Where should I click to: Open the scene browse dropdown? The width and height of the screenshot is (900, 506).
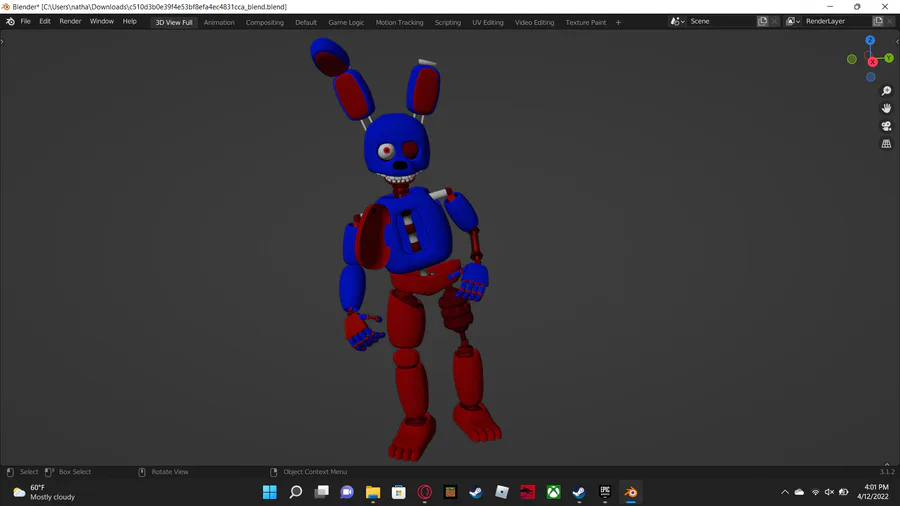pos(677,21)
